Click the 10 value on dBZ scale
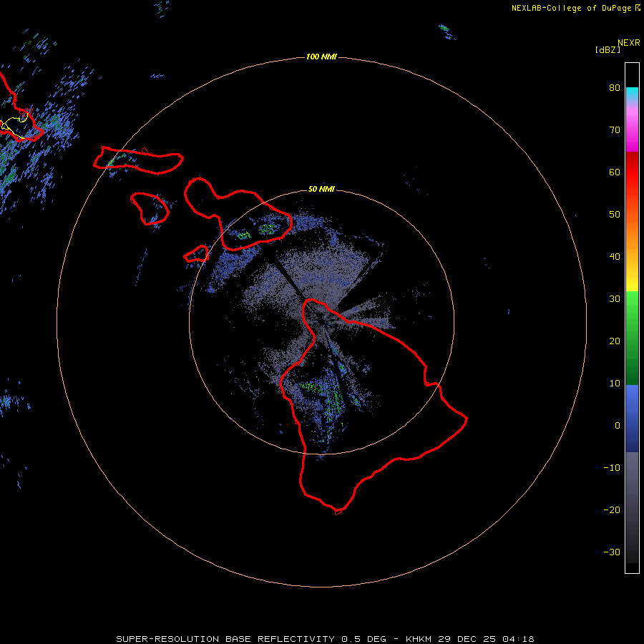 coord(615,384)
